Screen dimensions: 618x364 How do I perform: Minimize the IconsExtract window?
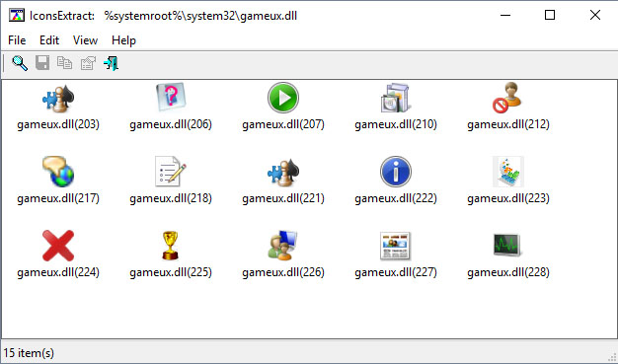coord(504,16)
